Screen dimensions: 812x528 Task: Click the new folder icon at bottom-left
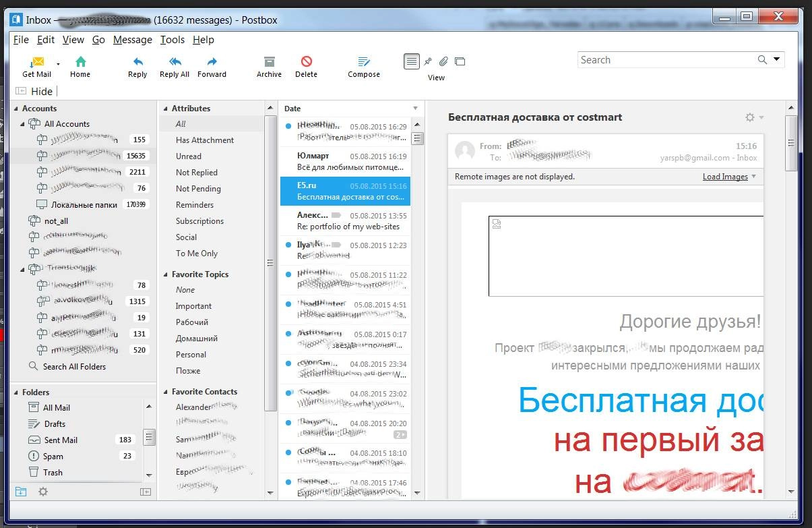[21, 492]
